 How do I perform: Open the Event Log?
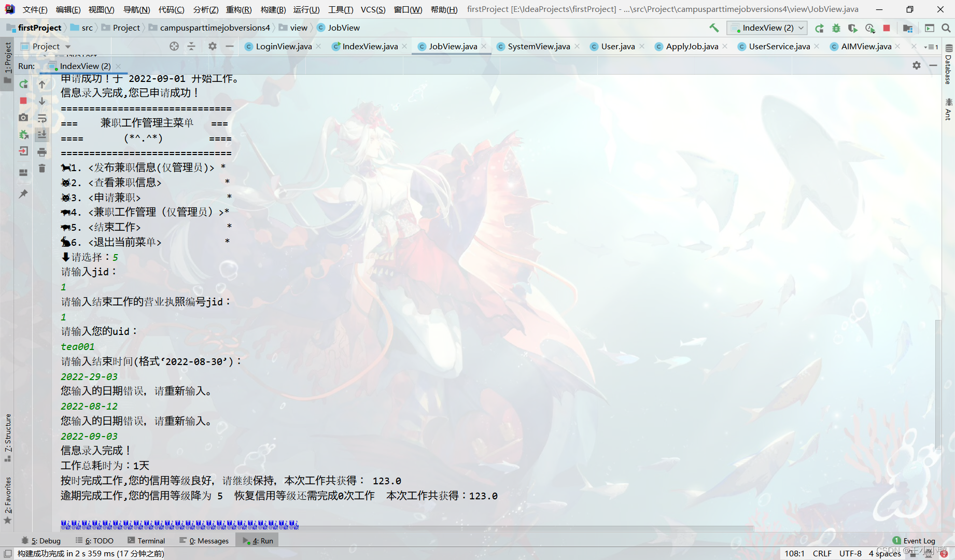click(x=914, y=540)
